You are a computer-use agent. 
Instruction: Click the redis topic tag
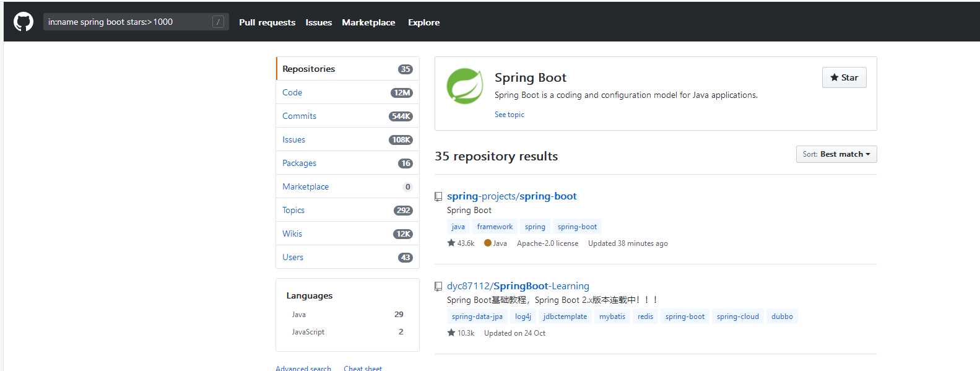(x=646, y=316)
